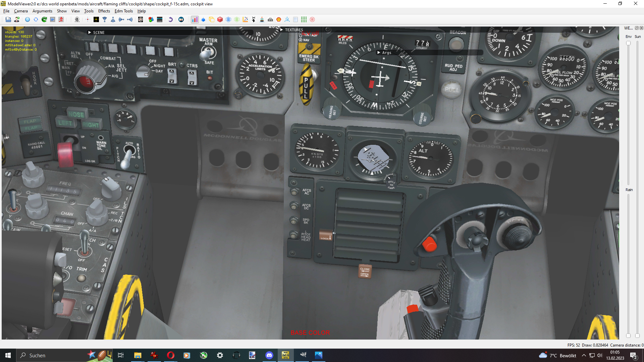Click the green transparent box icon
This screenshot has width=644, height=362.
pyautogui.click(x=237, y=19)
